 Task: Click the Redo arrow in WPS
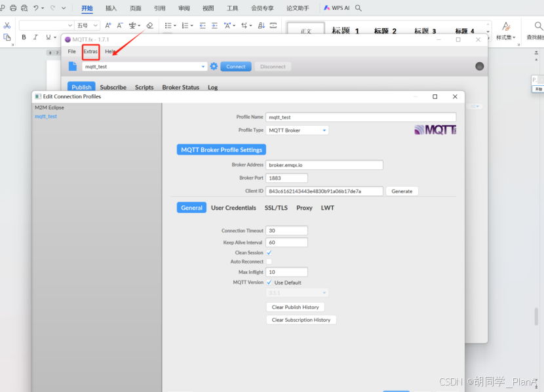52,8
